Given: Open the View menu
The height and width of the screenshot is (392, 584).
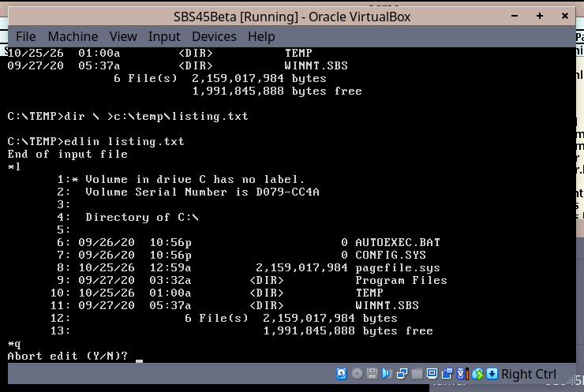Looking at the screenshot, I should tap(123, 36).
